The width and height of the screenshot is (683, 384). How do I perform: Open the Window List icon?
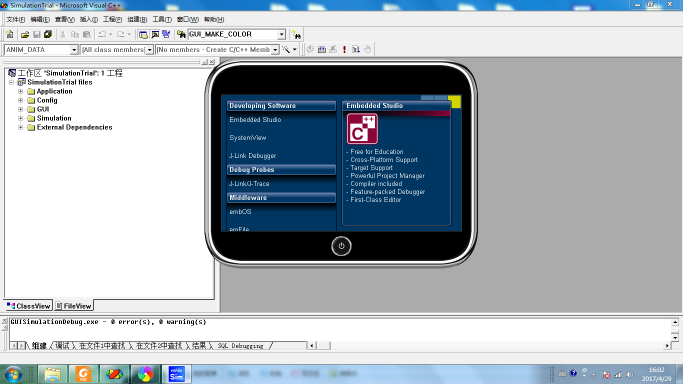tap(166, 34)
